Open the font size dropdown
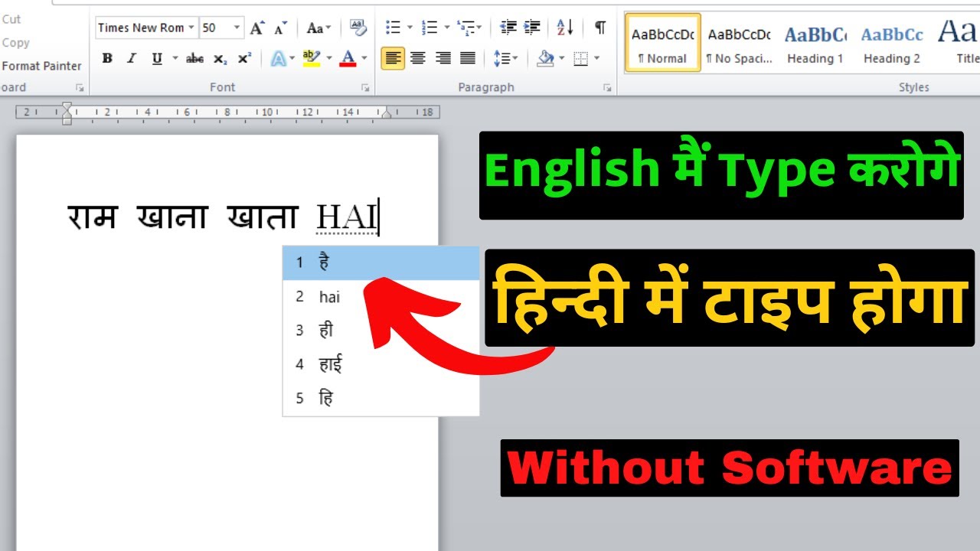This screenshot has width=980, height=551. coord(237,28)
